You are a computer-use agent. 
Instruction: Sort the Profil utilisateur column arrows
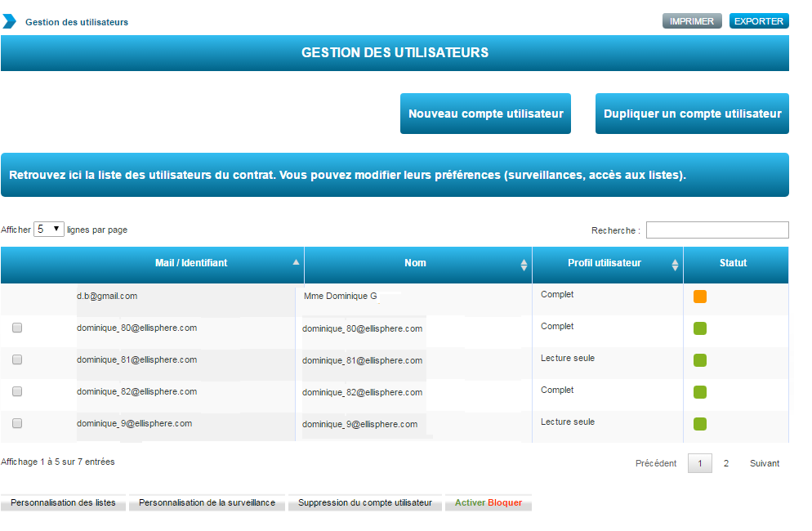click(x=675, y=265)
